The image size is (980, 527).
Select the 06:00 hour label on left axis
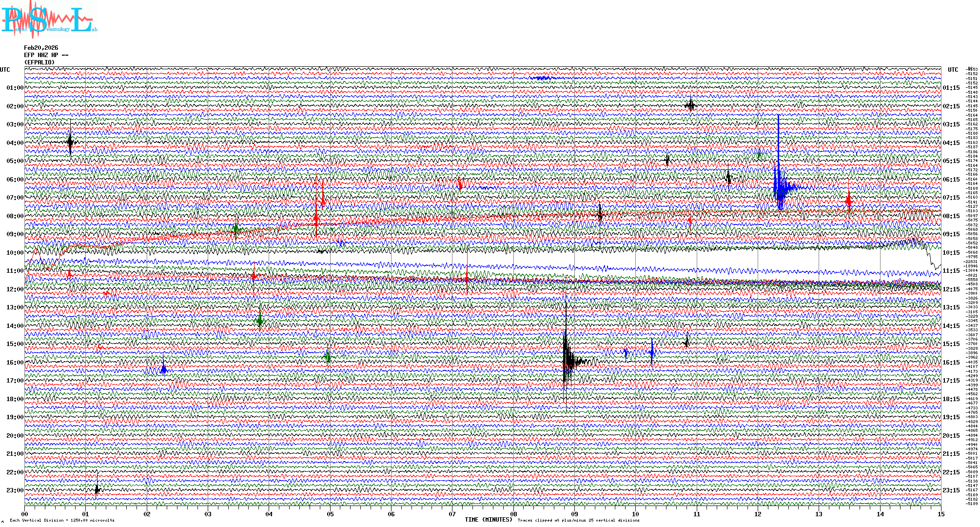click(x=15, y=180)
